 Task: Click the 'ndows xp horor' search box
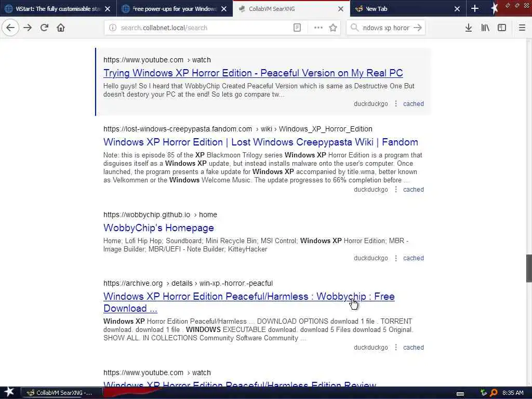tap(386, 28)
